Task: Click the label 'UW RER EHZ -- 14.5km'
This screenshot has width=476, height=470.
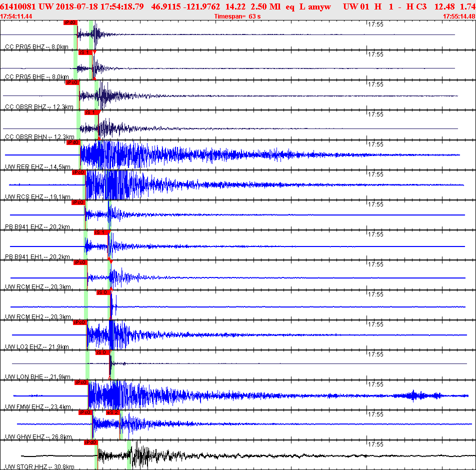Action: point(37,167)
